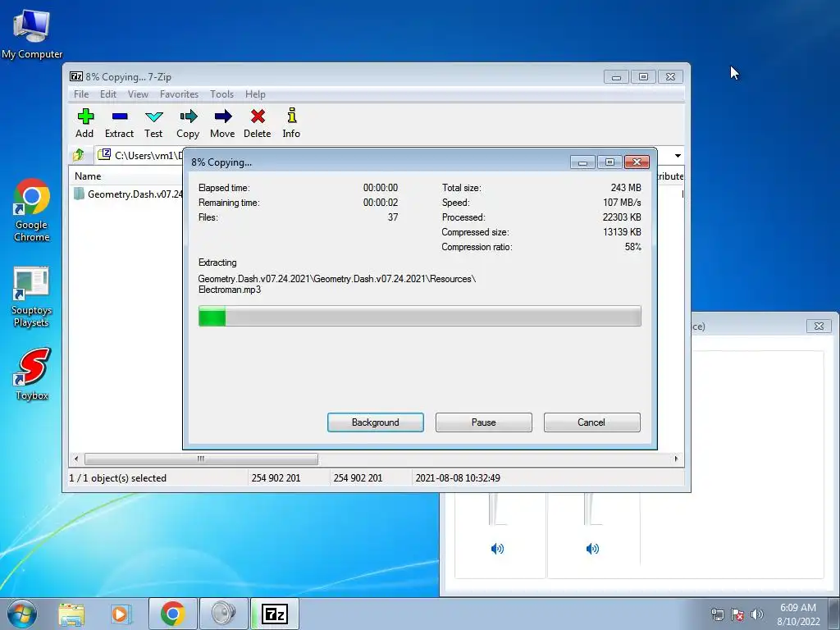Click the Files count 37
The height and width of the screenshot is (630, 840).
click(x=393, y=217)
